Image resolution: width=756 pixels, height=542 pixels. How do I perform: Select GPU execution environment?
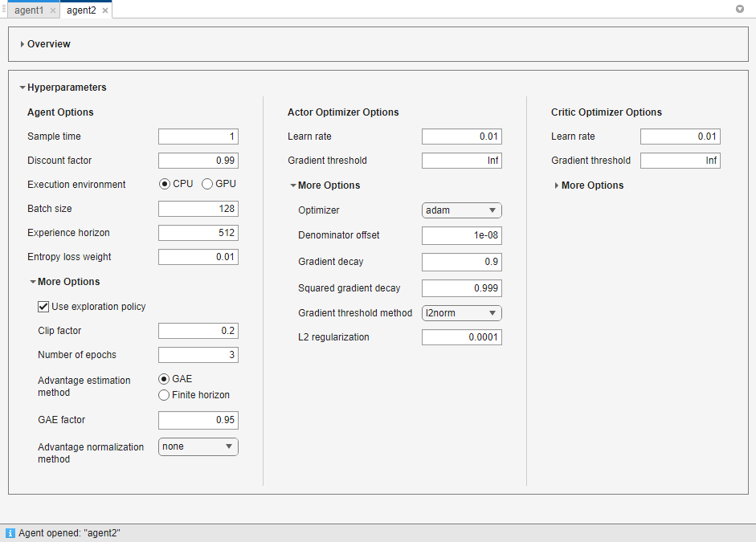pyautogui.click(x=207, y=184)
